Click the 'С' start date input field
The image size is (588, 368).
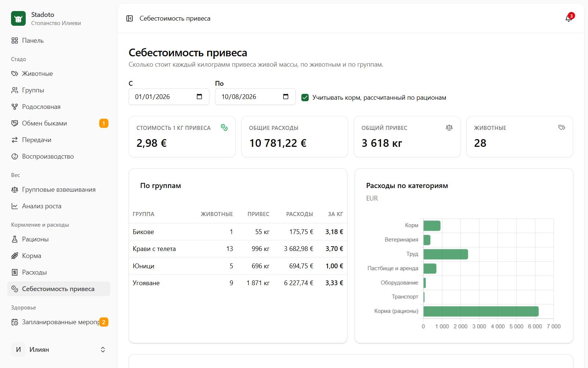click(x=169, y=97)
